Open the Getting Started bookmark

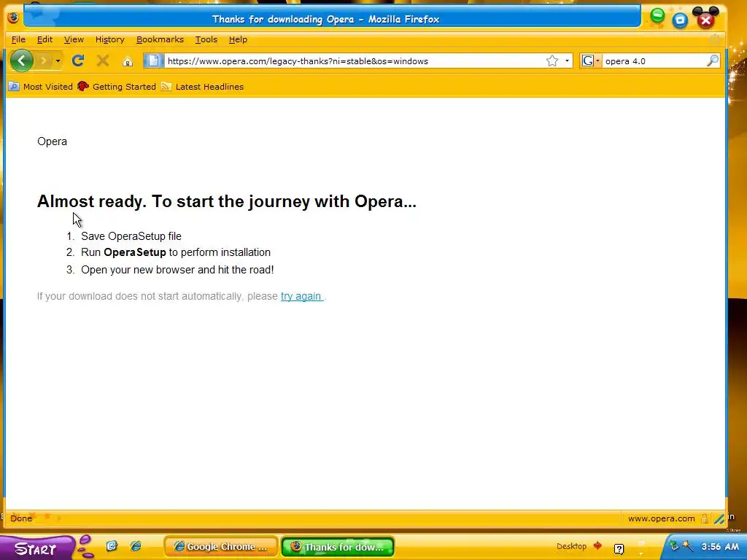click(117, 87)
